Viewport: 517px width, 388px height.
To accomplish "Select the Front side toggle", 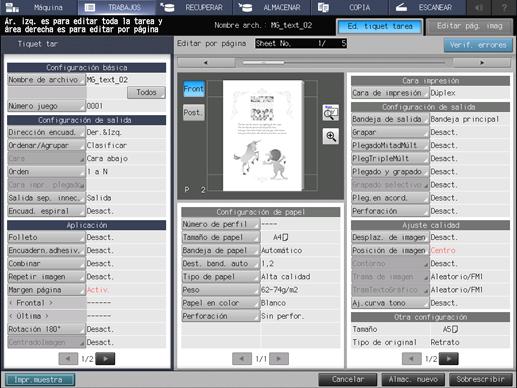I will click(x=194, y=89).
